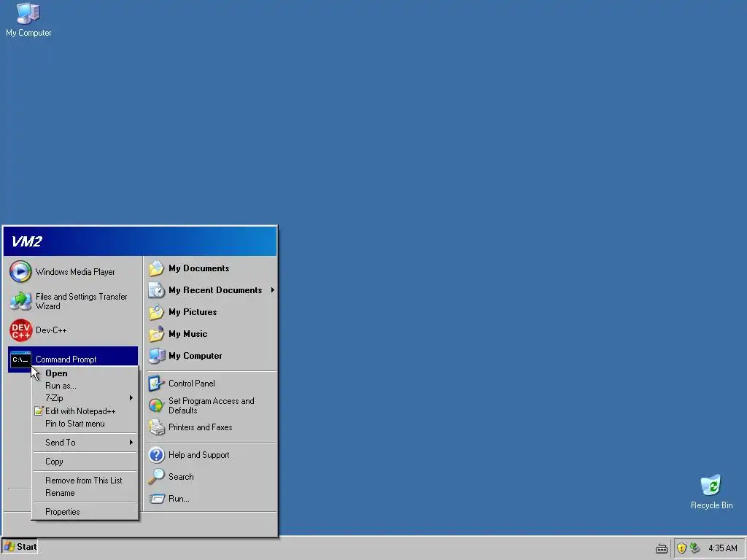Click the Start button

point(20,547)
